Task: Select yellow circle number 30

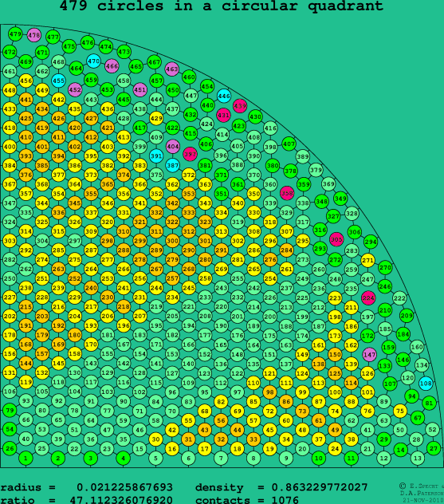Action: coord(155,439)
